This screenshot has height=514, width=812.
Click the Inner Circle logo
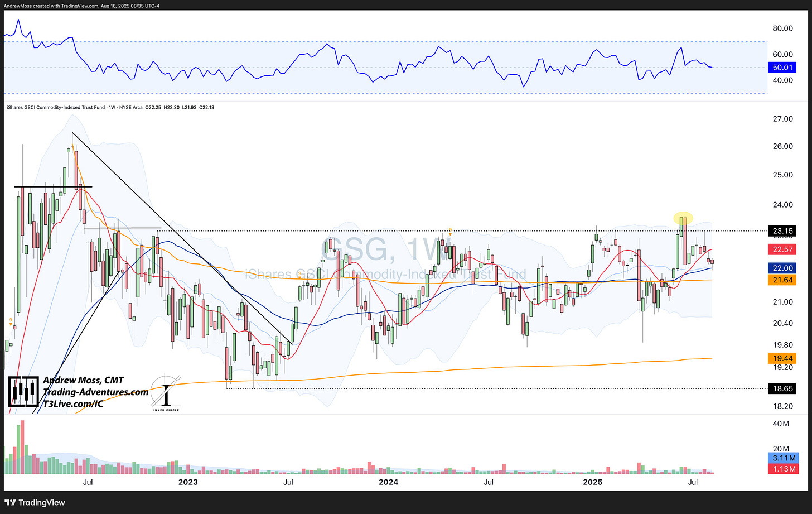[166, 392]
